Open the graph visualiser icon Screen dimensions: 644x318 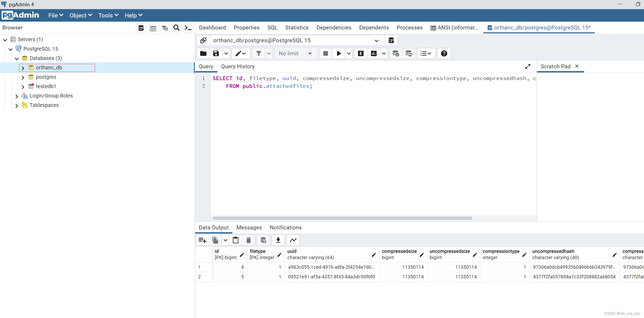293,240
